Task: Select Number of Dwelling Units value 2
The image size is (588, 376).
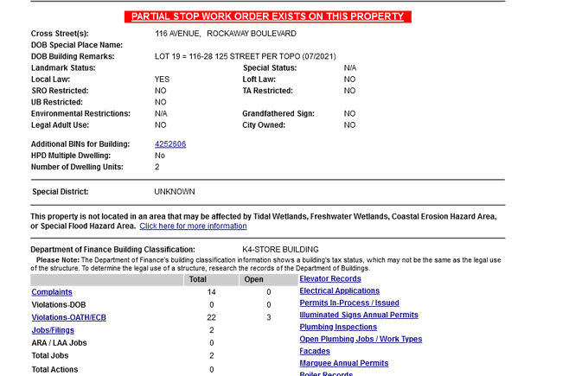Action: pos(157,167)
